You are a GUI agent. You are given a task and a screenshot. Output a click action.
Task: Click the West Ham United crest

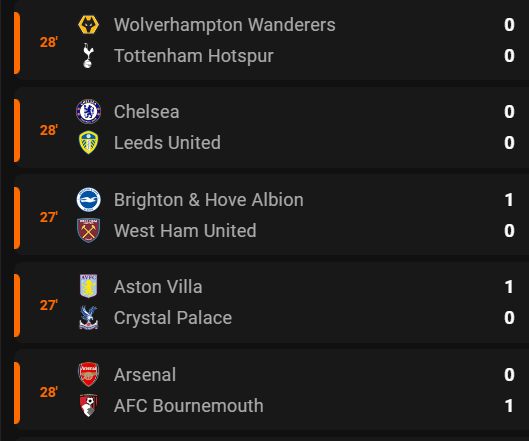coord(88,231)
